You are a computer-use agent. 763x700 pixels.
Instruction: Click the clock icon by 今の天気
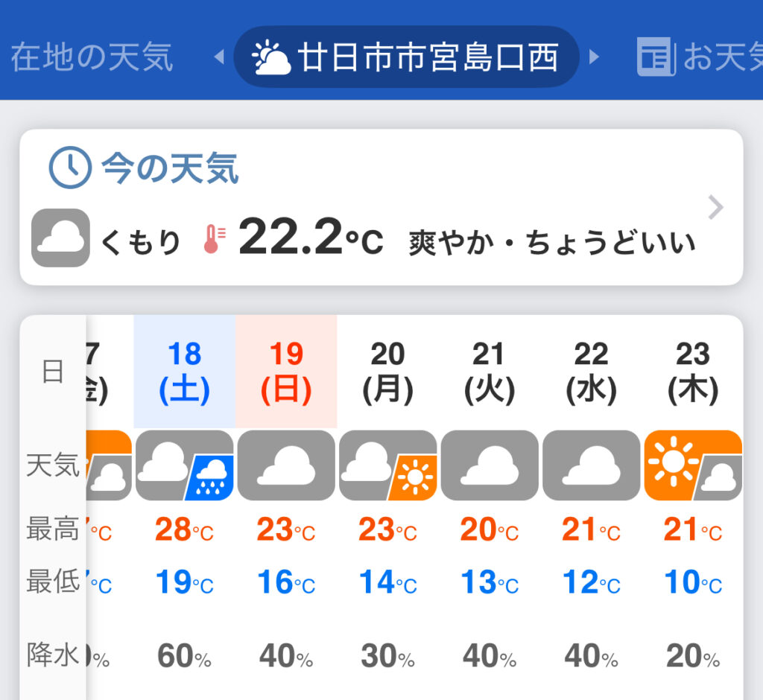[69, 168]
